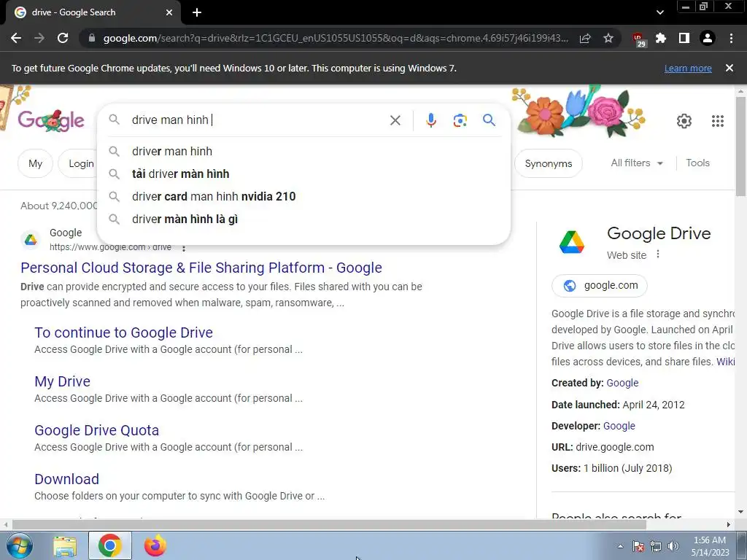747x560 pixels.
Task: Open a new tab with the plus button
Action: tap(197, 12)
